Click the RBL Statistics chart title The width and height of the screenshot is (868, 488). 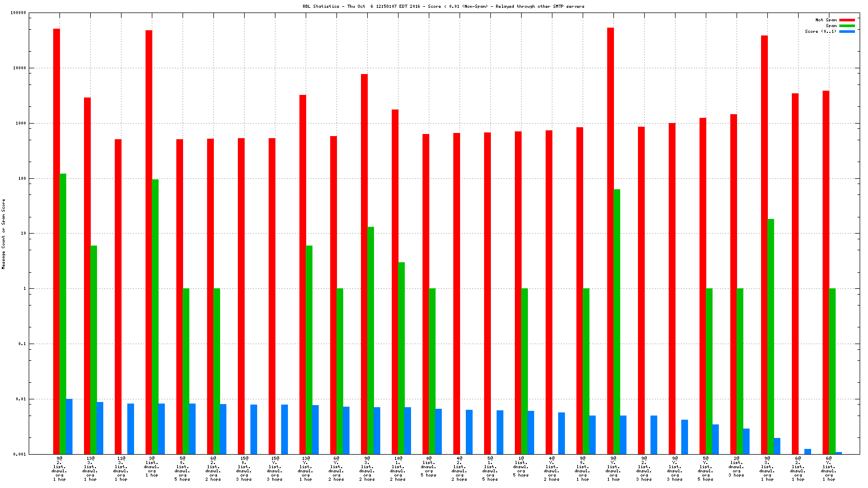click(443, 6)
